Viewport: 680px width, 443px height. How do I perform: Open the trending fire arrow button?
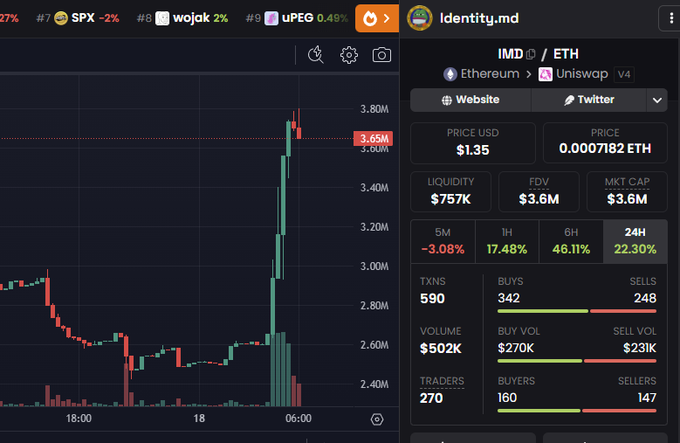point(377,18)
